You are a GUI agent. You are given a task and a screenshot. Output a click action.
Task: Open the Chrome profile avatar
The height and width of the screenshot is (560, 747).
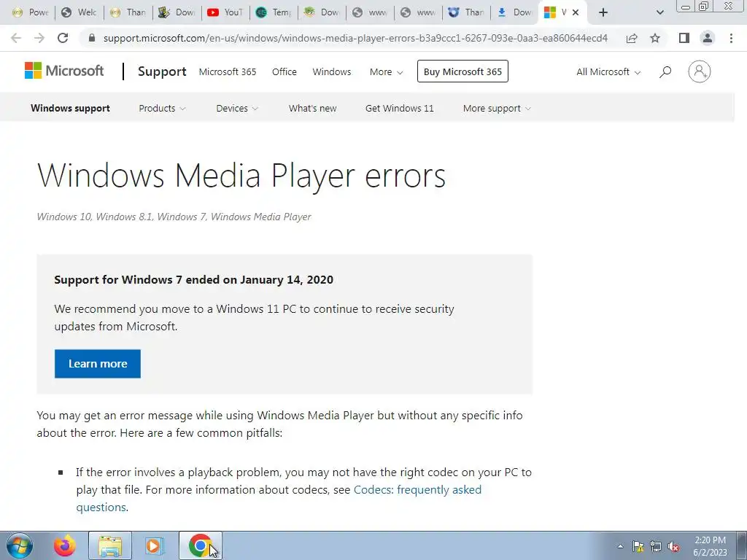pyautogui.click(x=708, y=38)
